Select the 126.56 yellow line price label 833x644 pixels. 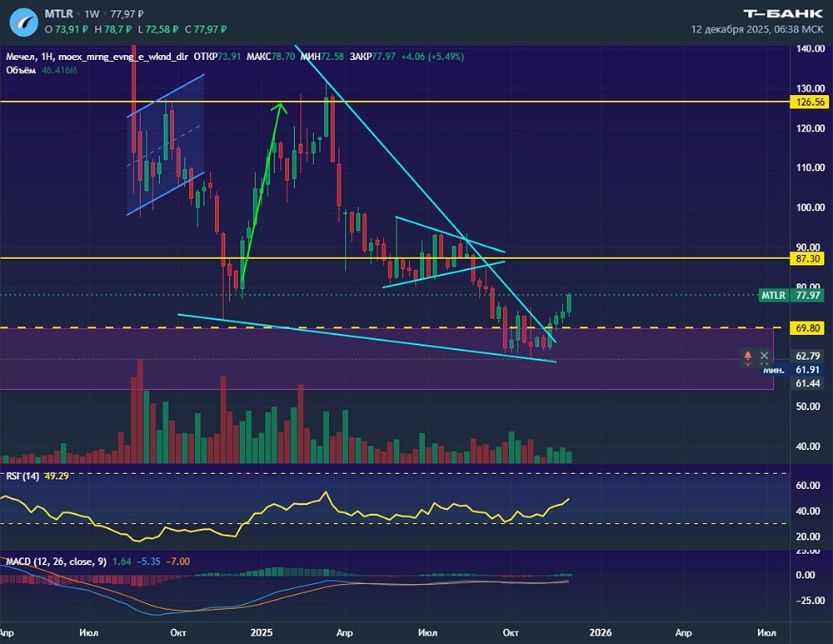tap(811, 102)
